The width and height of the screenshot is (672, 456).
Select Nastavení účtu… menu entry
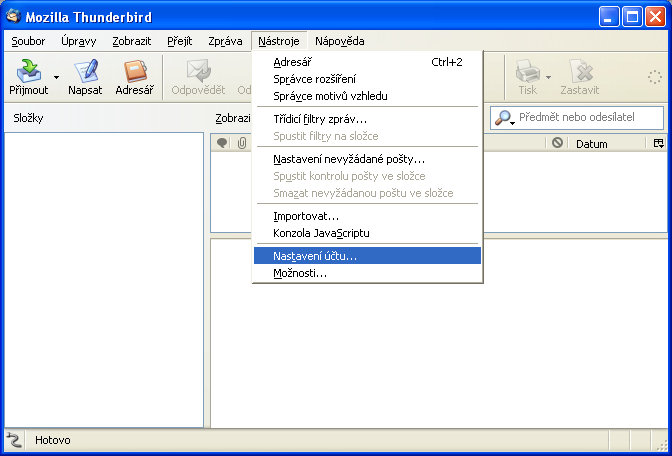coord(367,256)
